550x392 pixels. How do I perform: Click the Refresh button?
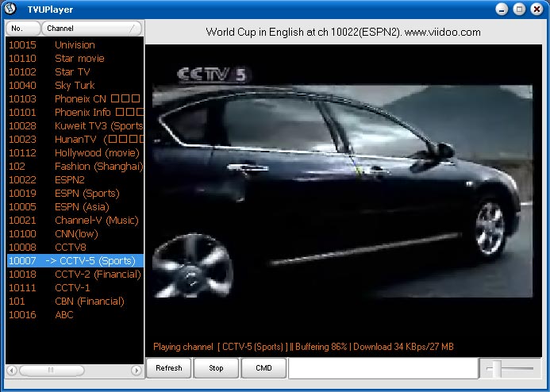point(168,368)
